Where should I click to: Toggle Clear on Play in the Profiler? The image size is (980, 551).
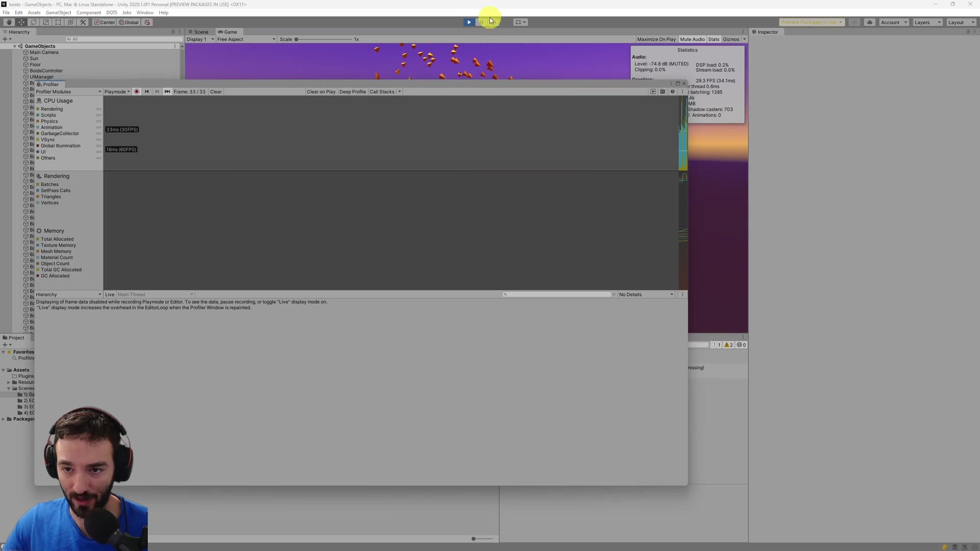click(x=321, y=91)
